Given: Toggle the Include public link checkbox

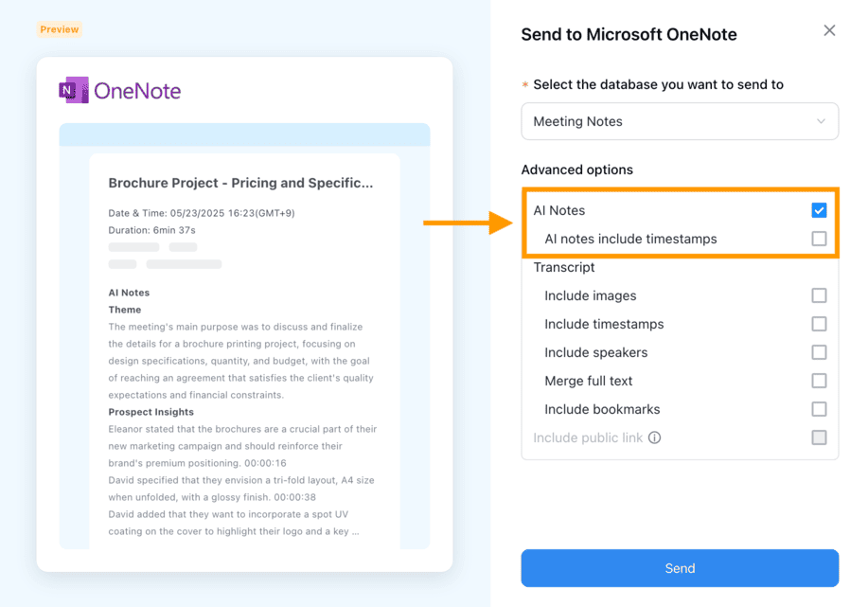Looking at the screenshot, I should (x=819, y=437).
